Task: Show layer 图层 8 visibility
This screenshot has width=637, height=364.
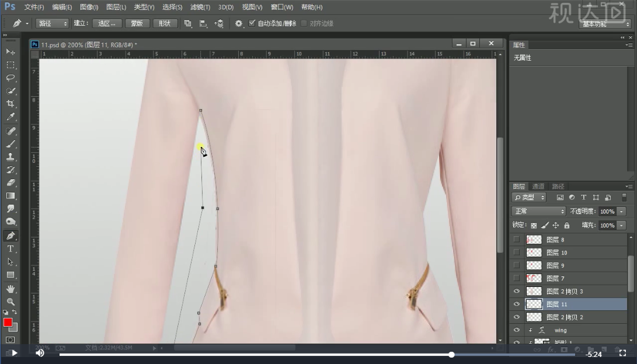Action: tap(516, 240)
